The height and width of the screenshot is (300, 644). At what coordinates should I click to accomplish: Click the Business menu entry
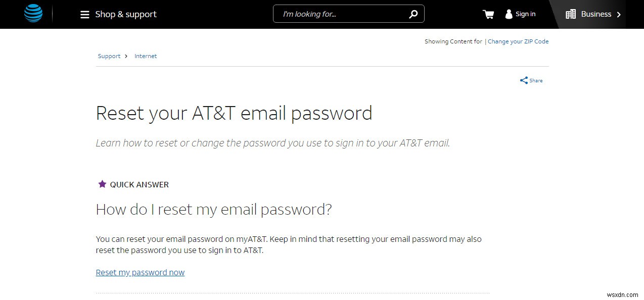coord(596,14)
